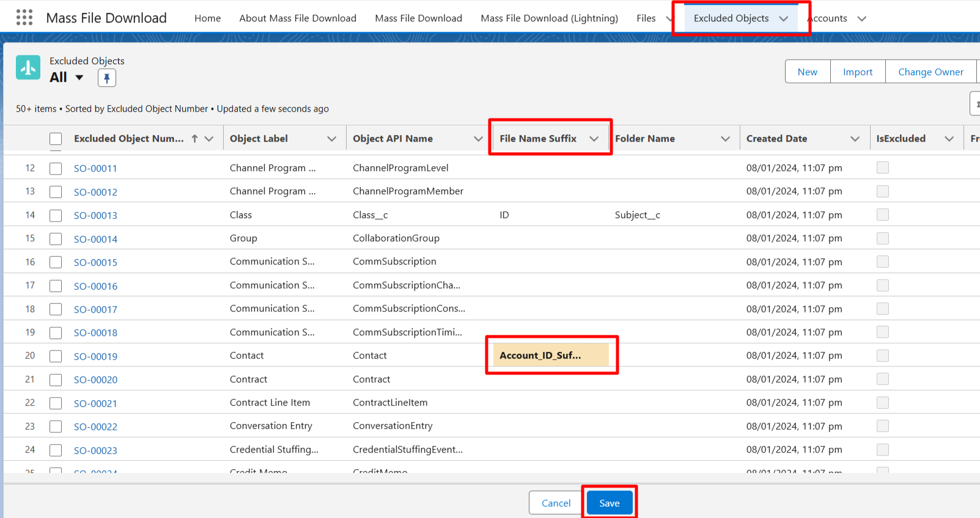Screen dimensions: 980x518
Task: Toggle IsExcluded for Class__c row
Action: (883, 214)
